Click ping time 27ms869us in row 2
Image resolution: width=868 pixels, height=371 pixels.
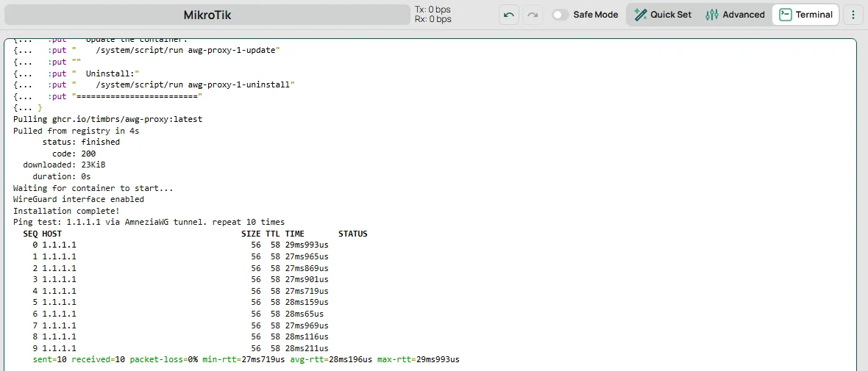click(307, 268)
